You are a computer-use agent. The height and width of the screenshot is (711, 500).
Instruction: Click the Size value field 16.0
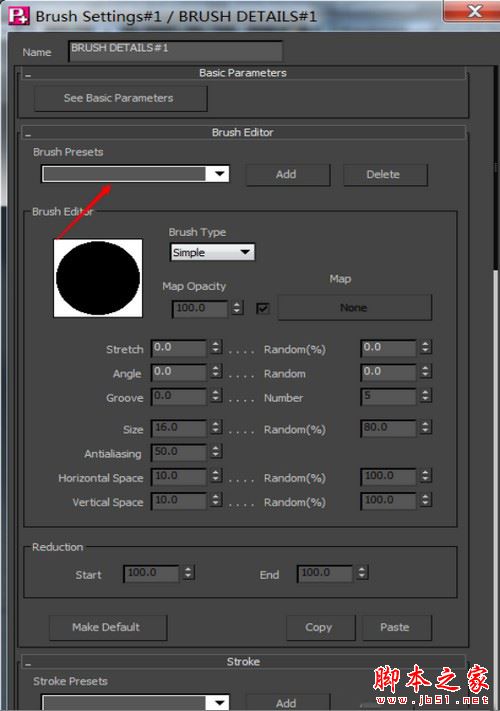click(x=179, y=429)
